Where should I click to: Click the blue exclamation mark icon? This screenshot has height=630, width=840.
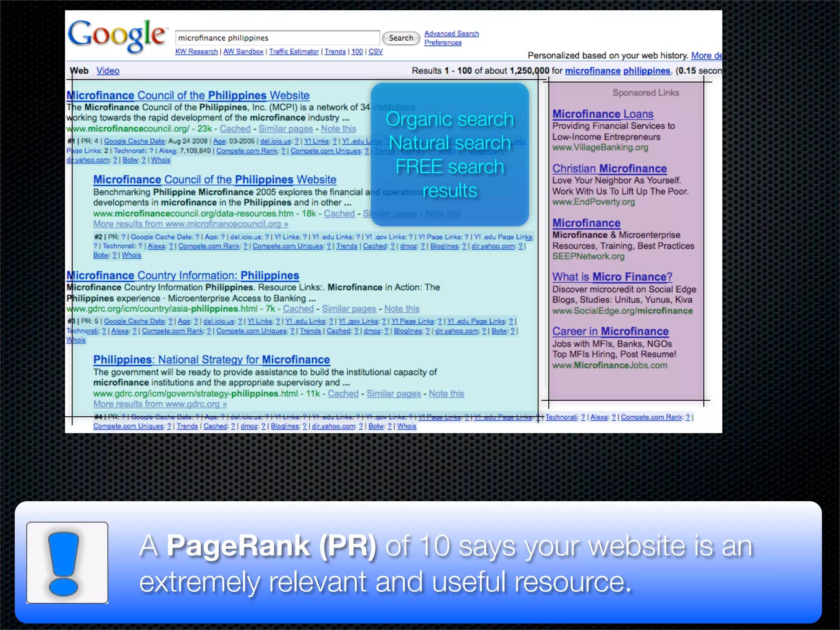point(67,562)
